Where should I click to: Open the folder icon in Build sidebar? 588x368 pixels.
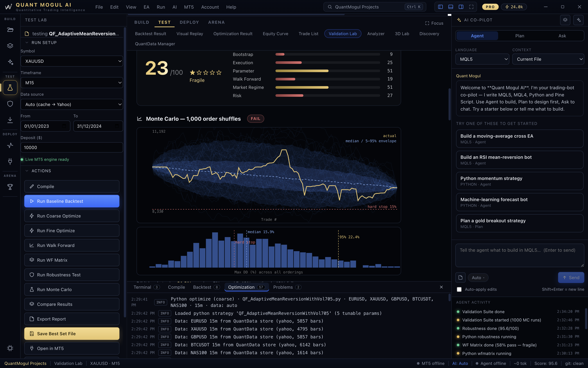coord(10,30)
